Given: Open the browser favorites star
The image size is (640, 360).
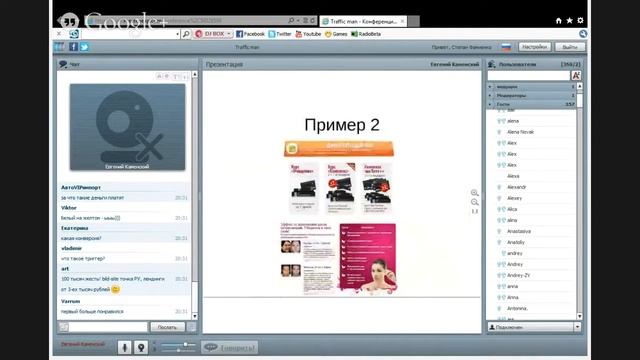Looking at the screenshot, I should (569, 20).
